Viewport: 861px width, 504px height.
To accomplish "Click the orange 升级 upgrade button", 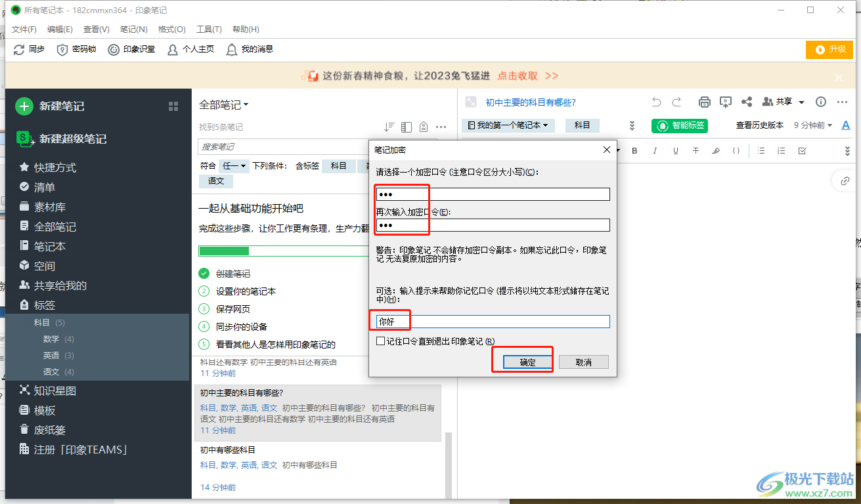I will click(x=829, y=50).
